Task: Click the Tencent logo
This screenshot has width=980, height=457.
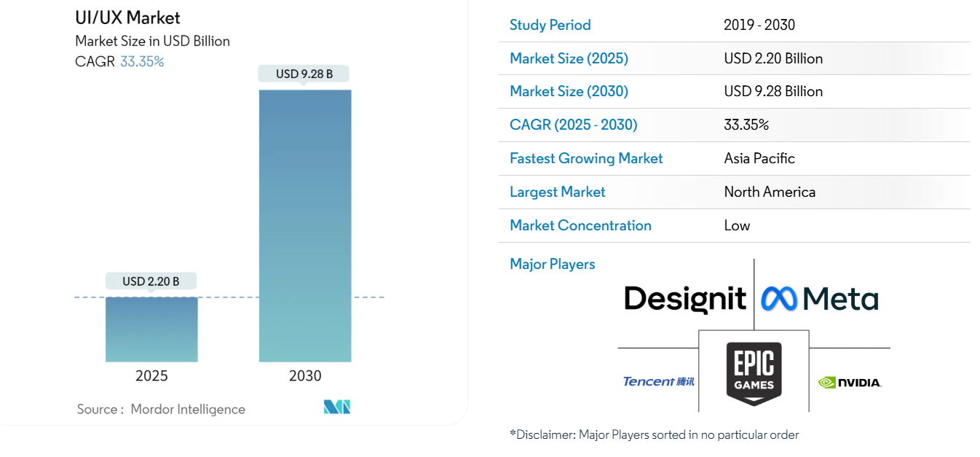Action: point(658,381)
